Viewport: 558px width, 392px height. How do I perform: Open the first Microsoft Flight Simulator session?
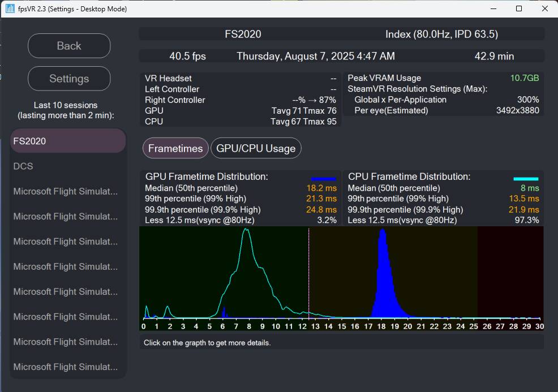[x=68, y=191]
